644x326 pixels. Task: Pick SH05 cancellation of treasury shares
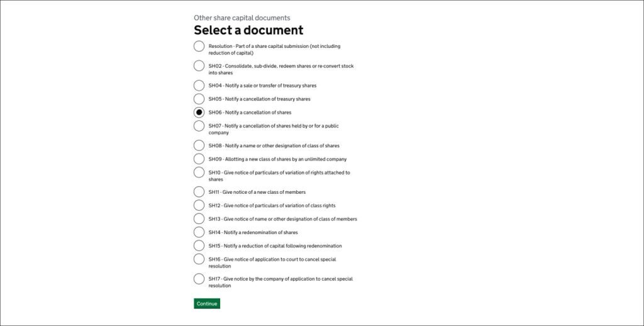(199, 99)
